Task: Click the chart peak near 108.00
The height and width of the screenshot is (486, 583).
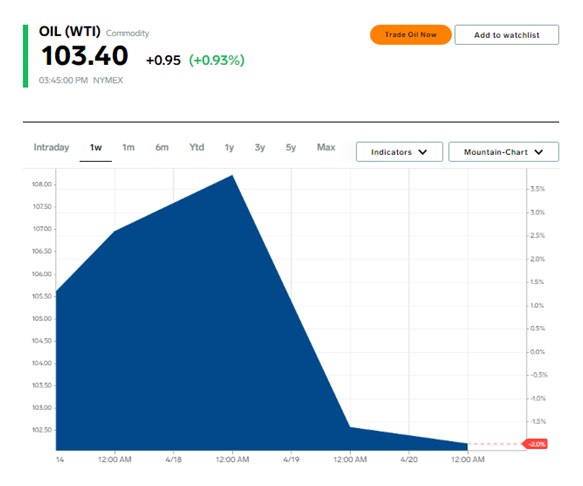Action: tap(232, 176)
